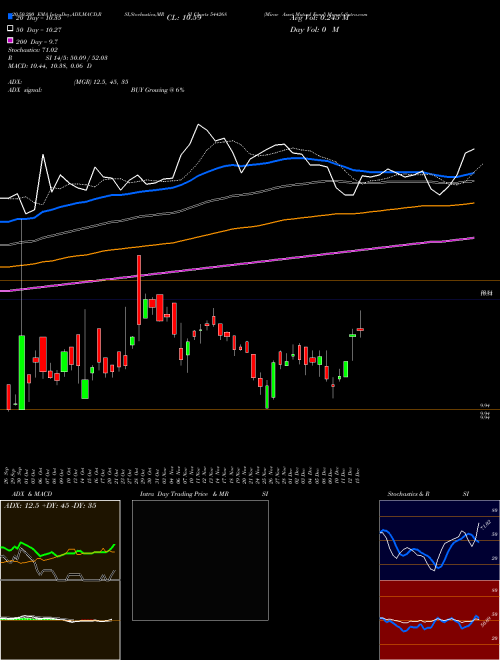500x660 pixels.
Task: Open the ADX indicator chart panel
Action: pos(60,540)
